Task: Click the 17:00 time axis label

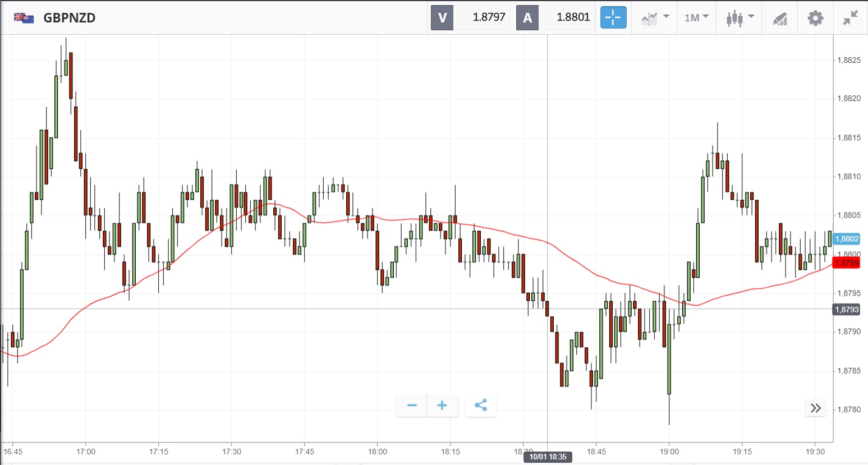Action: click(86, 452)
